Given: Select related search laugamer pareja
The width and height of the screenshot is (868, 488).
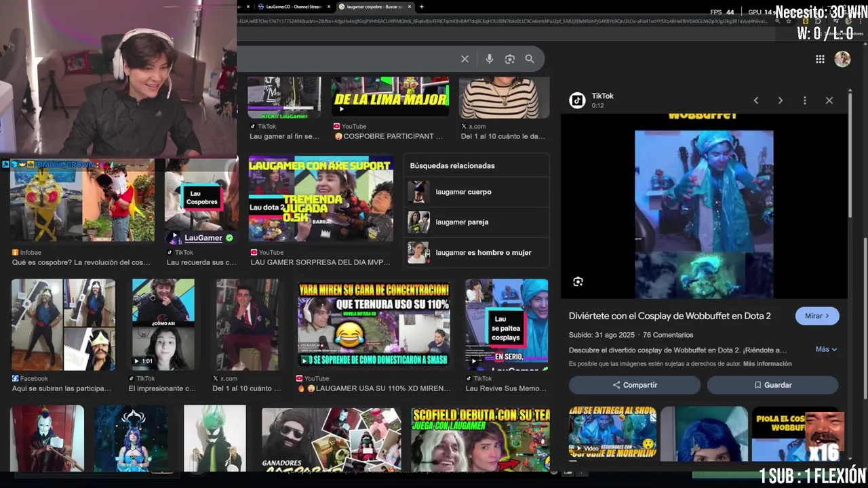Looking at the screenshot, I should pyautogui.click(x=477, y=222).
